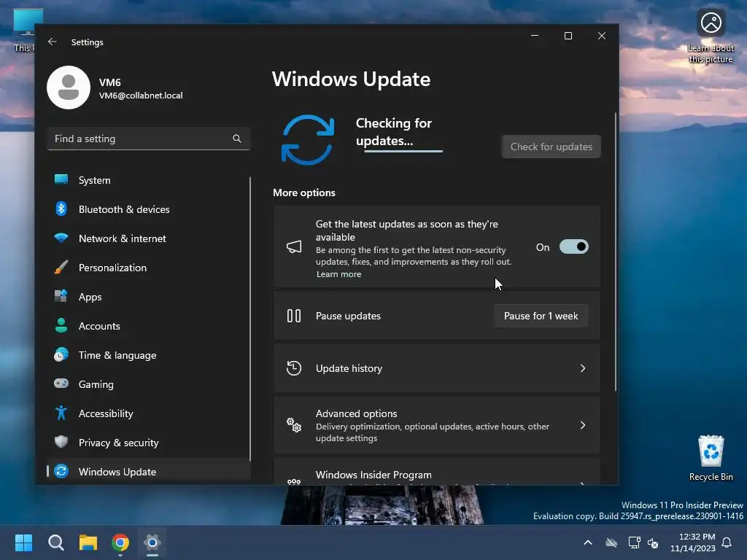Click the Personalization paintbrush icon
This screenshot has height=560, width=747.
61,267
